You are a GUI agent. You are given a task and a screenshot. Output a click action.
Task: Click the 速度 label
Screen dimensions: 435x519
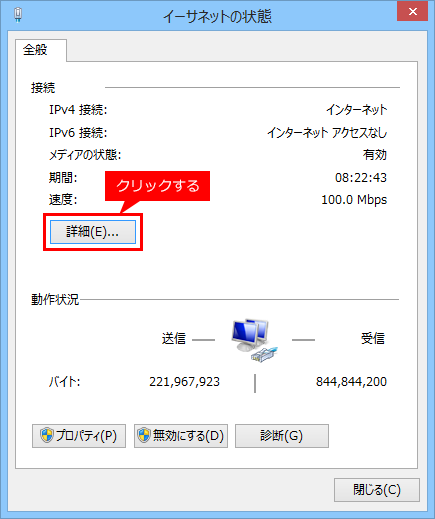pyautogui.click(x=63, y=200)
